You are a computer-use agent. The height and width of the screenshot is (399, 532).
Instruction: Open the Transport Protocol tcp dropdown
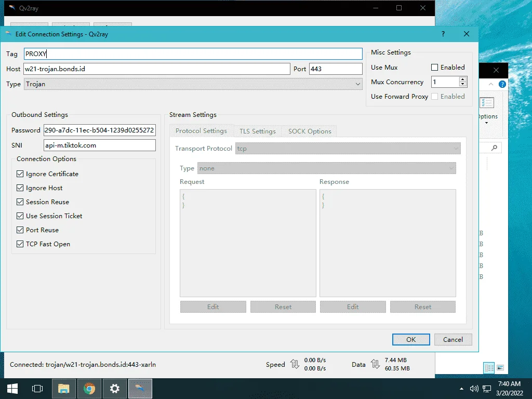coord(348,148)
